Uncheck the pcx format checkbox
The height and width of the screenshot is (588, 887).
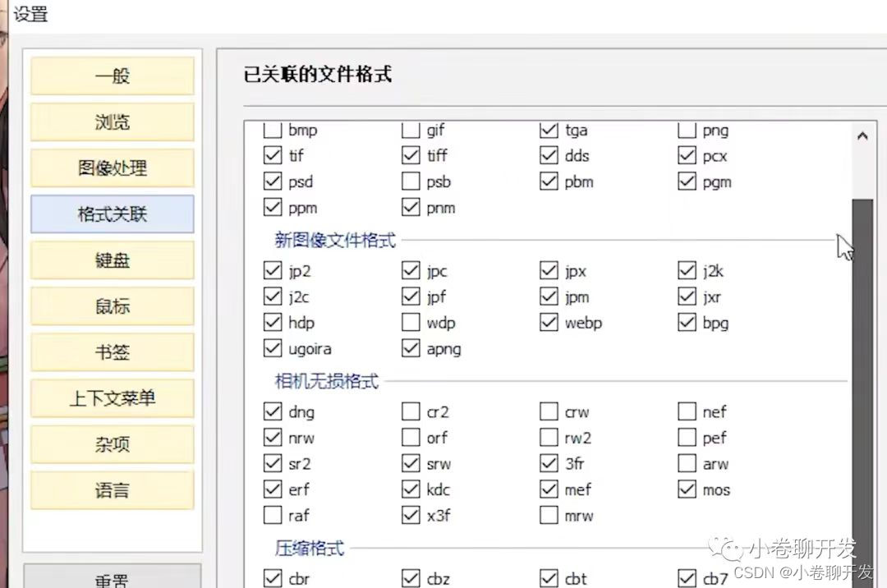[x=687, y=155]
